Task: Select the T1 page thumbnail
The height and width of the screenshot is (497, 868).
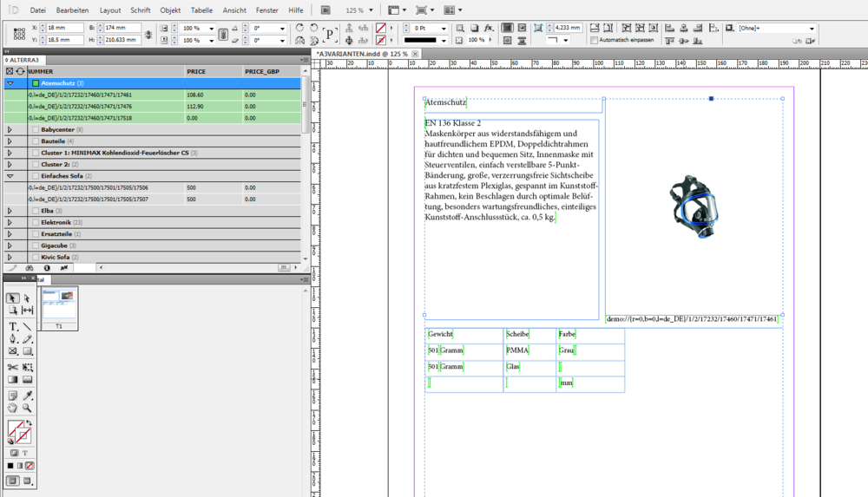Action: (x=59, y=304)
